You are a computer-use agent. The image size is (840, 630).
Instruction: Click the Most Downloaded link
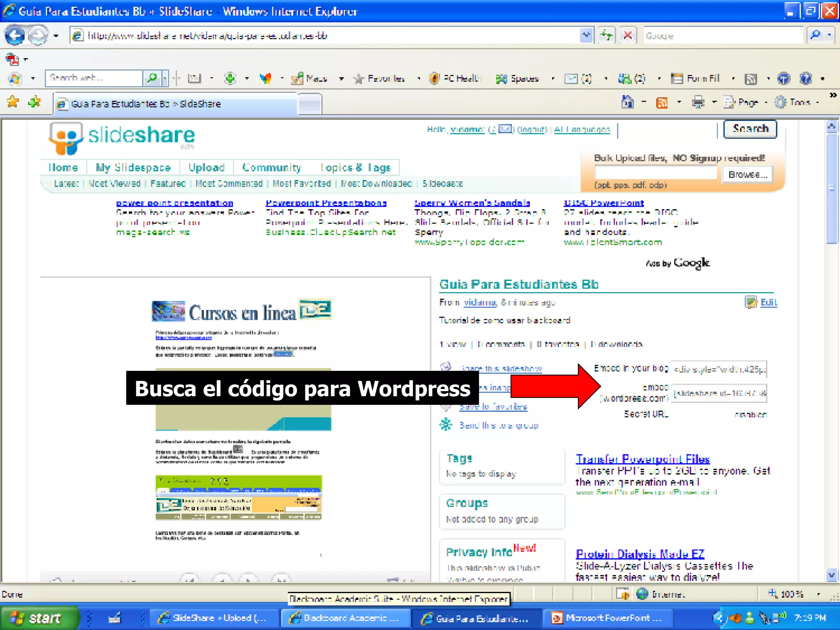pyautogui.click(x=377, y=184)
